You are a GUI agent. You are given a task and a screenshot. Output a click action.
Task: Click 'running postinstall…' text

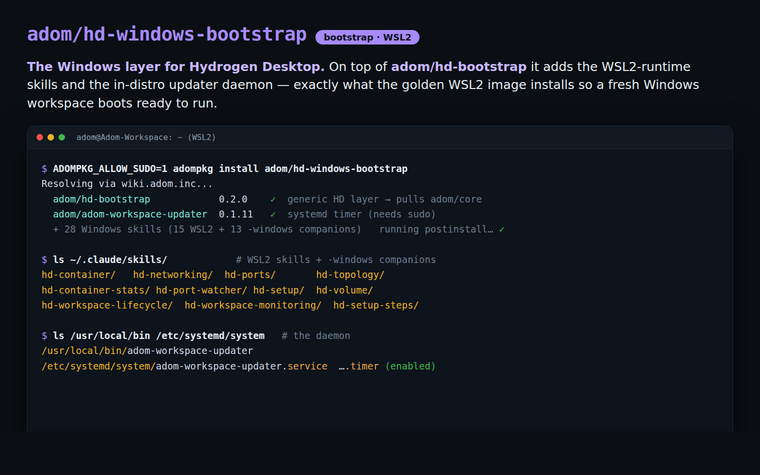tap(436, 229)
